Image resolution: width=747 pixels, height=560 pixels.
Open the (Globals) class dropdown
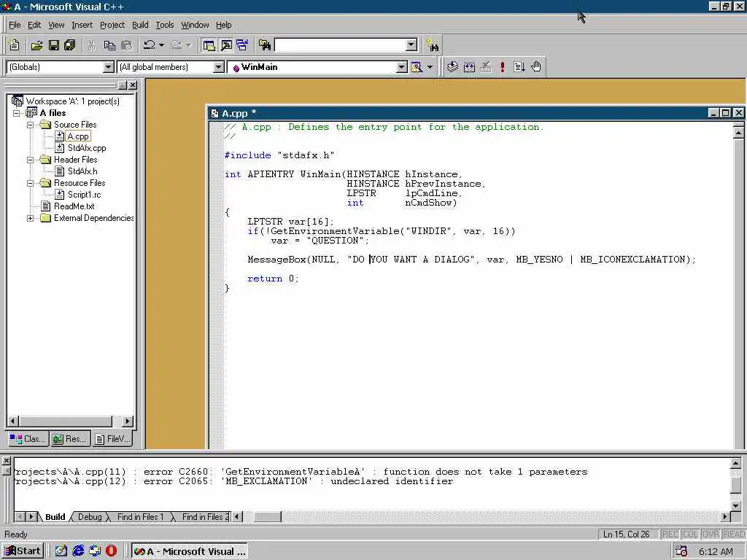click(x=109, y=67)
